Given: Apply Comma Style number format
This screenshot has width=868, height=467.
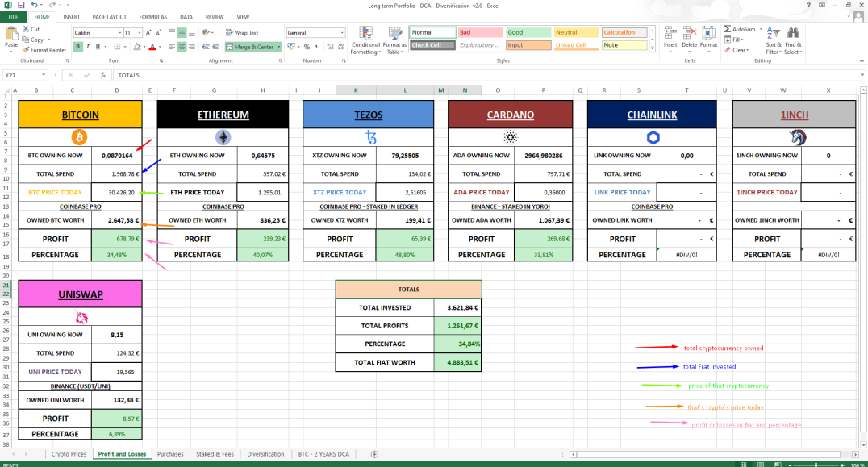Looking at the screenshot, I should [x=316, y=47].
